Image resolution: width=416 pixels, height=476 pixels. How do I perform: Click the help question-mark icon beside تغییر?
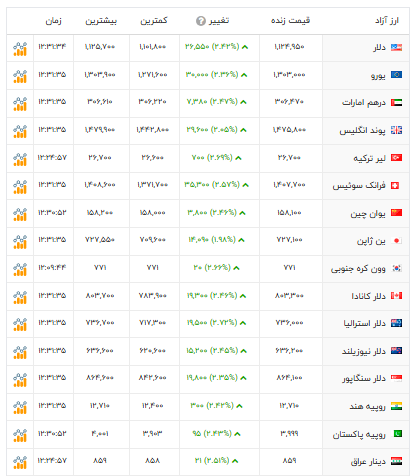tap(201, 21)
